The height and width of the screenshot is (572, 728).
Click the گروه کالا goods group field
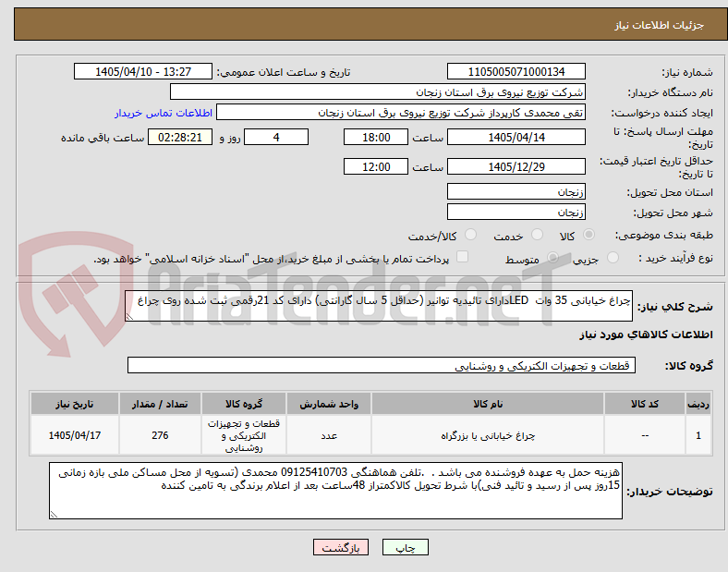click(382, 365)
